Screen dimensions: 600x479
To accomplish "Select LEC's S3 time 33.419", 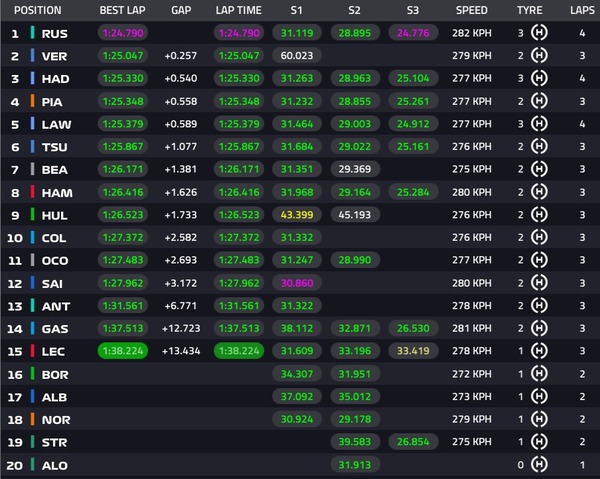I will 413,351.
